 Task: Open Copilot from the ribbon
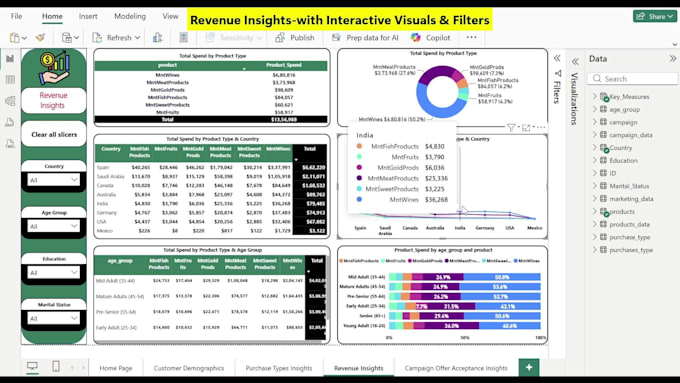pos(431,38)
